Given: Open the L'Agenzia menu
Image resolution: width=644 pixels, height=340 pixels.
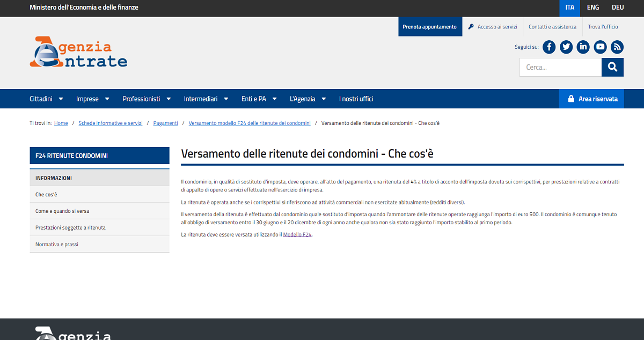Looking at the screenshot, I should [303, 99].
